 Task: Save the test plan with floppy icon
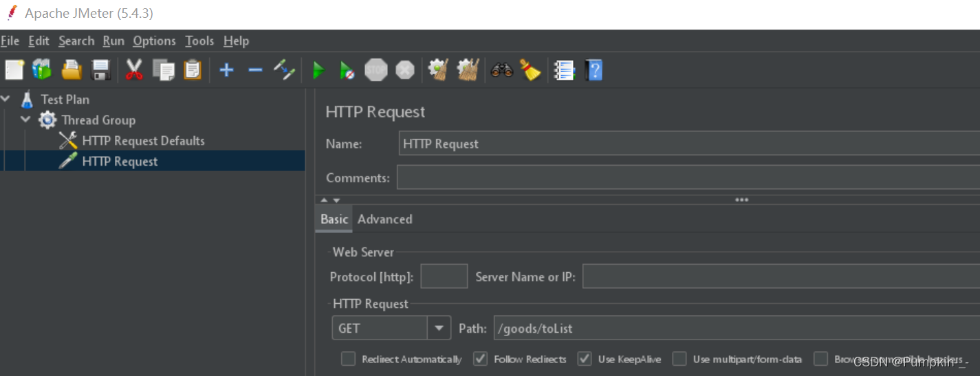click(x=101, y=69)
